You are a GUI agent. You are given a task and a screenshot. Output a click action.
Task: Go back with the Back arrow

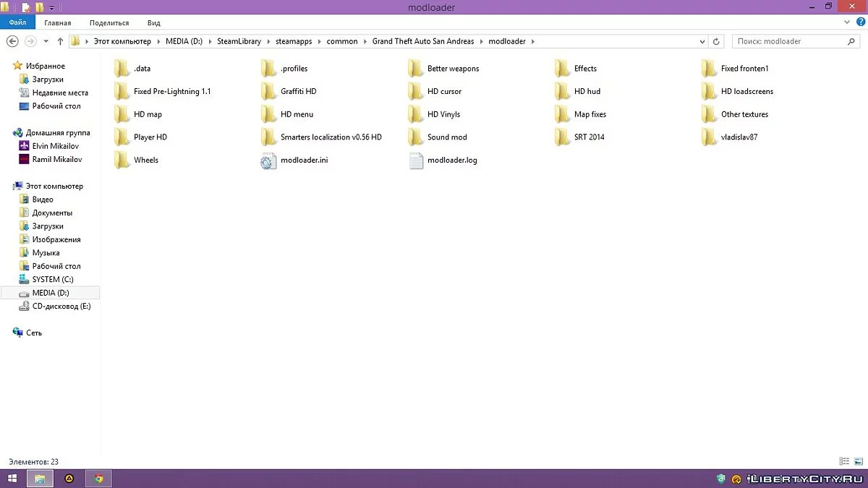tap(12, 41)
